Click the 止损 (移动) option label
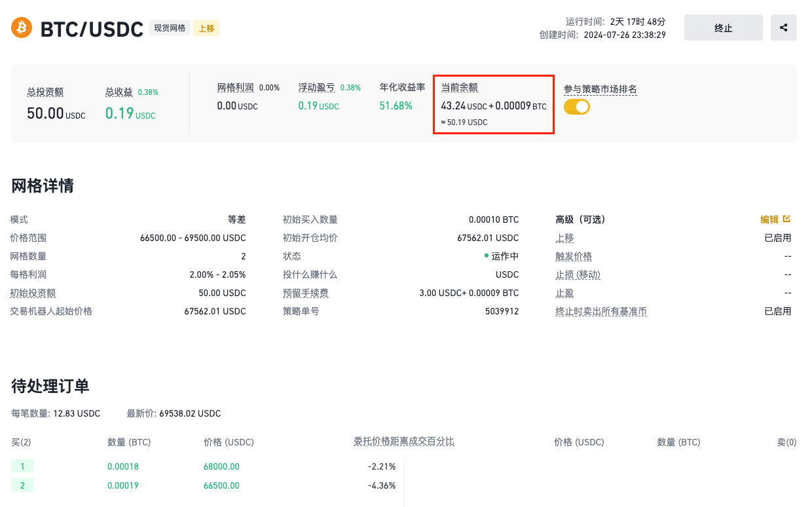 578,274
